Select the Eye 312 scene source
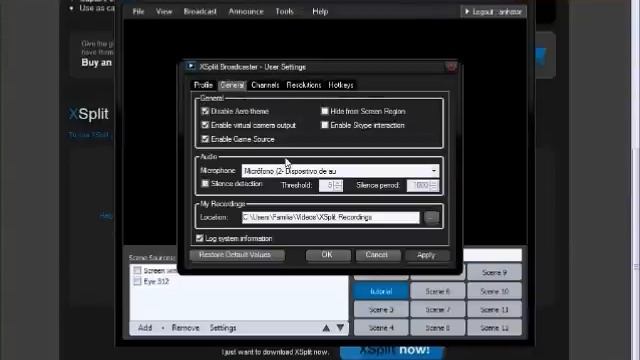Viewport: 640px width, 360px height. (x=156, y=281)
